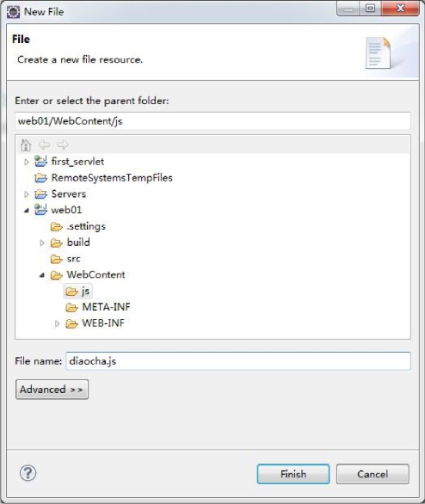Image resolution: width=425 pixels, height=504 pixels.
Task: Click the File name input field
Action: point(238,361)
